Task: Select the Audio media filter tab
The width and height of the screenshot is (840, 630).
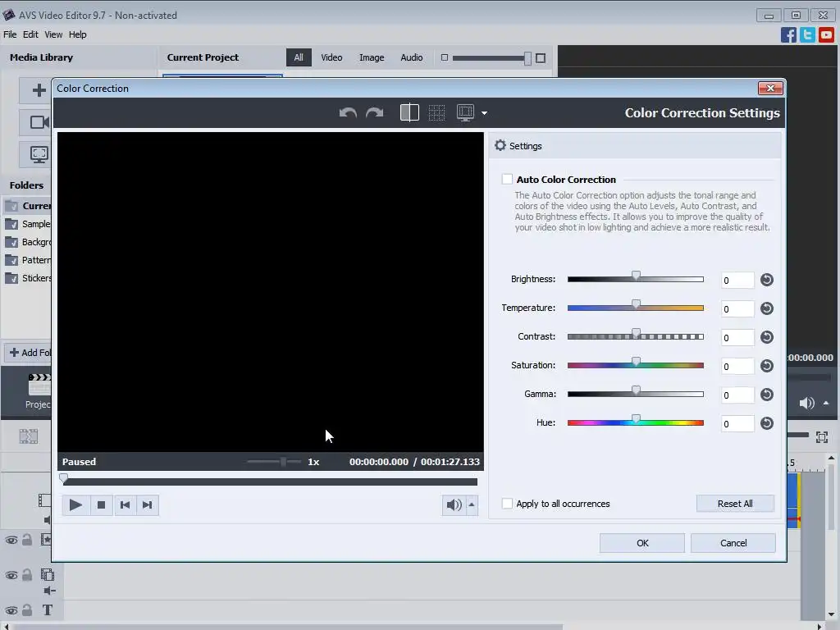Action: (412, 57)
